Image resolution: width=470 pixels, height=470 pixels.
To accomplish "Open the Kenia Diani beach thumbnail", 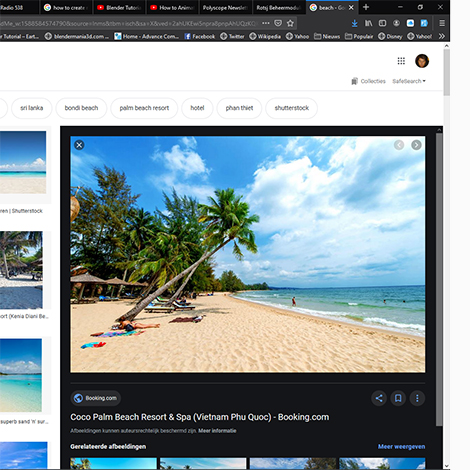I will pos(21,270).
